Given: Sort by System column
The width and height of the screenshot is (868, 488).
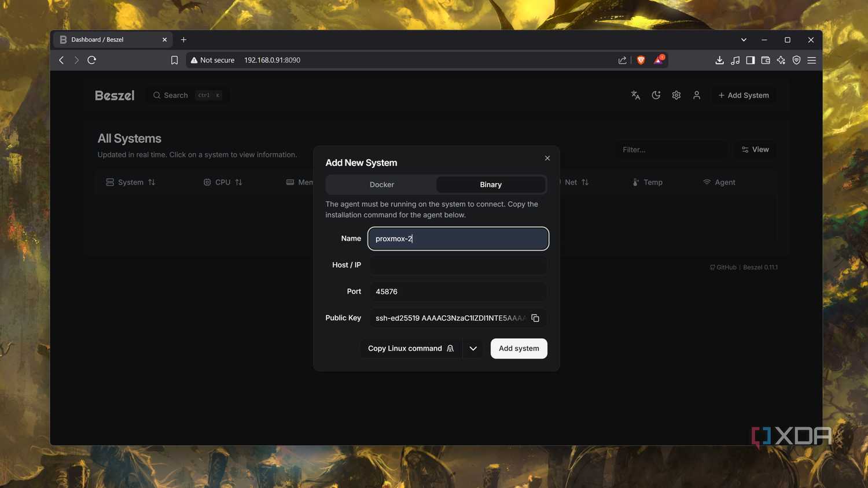Looking at the screenshot, I should (x=131, y=182).
